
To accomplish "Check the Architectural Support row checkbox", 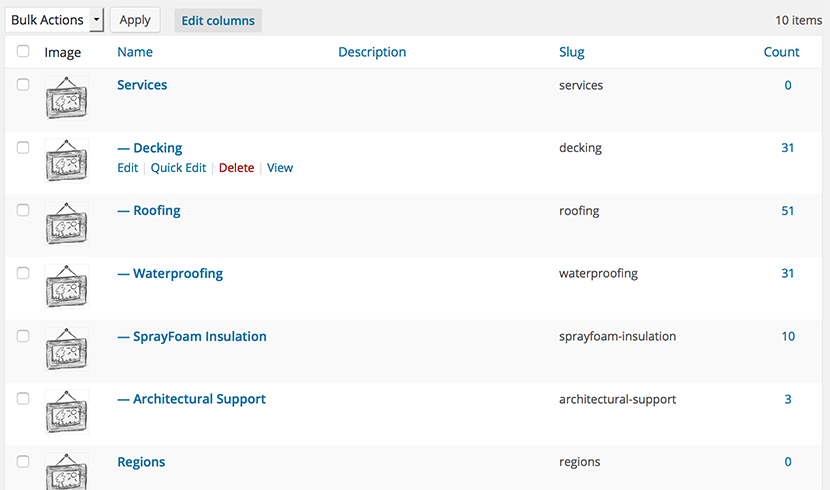I will 23,398.
